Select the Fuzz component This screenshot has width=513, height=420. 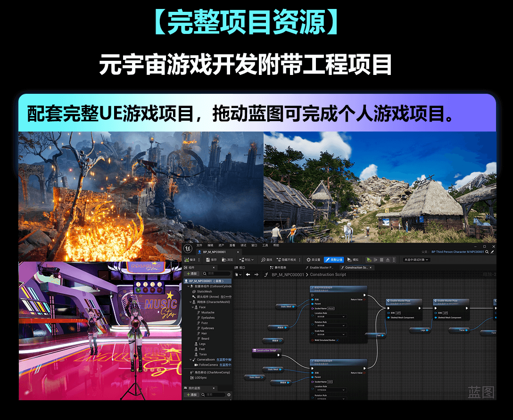(x=203, y=323)
